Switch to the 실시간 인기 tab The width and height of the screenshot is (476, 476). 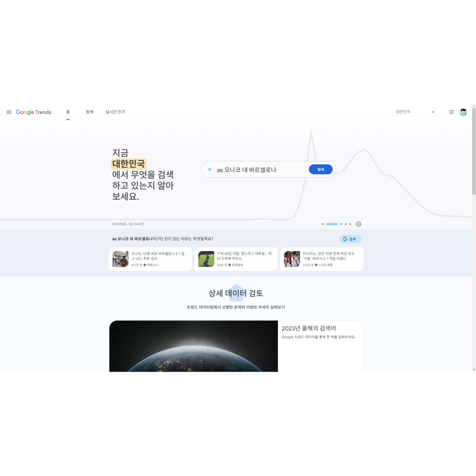[115, 112]
